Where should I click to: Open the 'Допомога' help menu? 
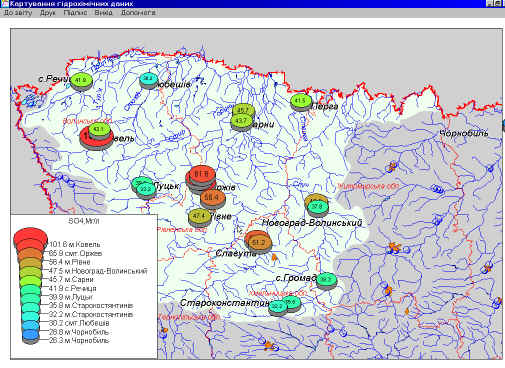(x=138, y=13)
